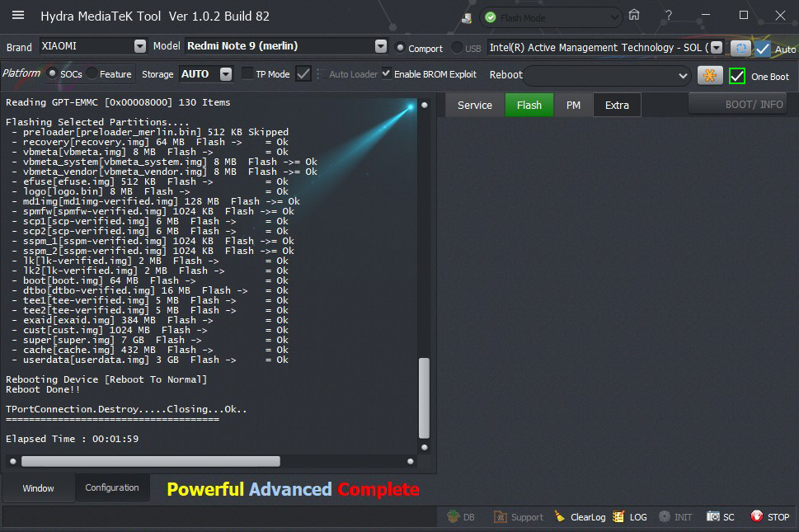The image size is (799, 532).
Task: Click the md1img-verified.img log line
Action: tap(156, 201)
